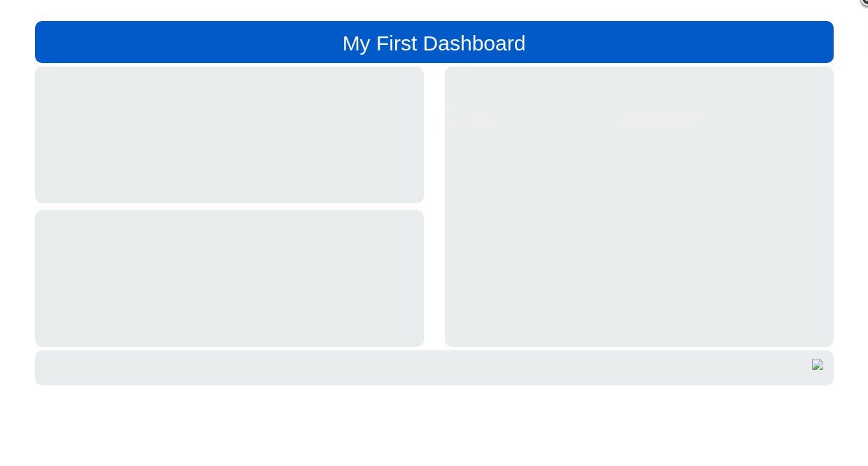This screenshot has height=466, width=868.
Task: Select the top-left empty dashboard panel
Action: pyautogui.click(x=229, y=135)
